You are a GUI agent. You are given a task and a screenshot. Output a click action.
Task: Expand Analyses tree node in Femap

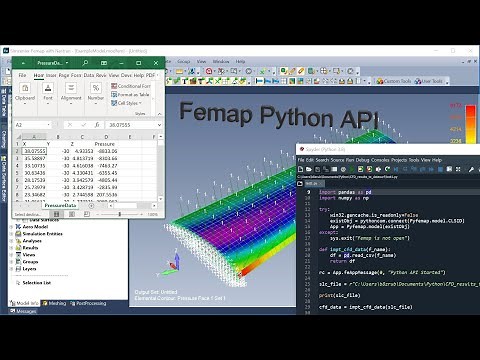pyautogui.click(x=11, y=241)
